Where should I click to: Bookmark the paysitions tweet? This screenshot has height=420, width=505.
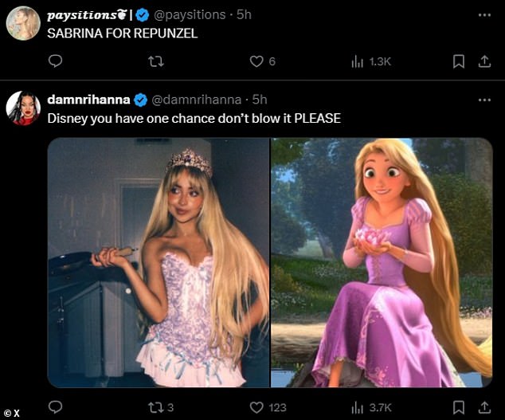(x=459, y=61)
